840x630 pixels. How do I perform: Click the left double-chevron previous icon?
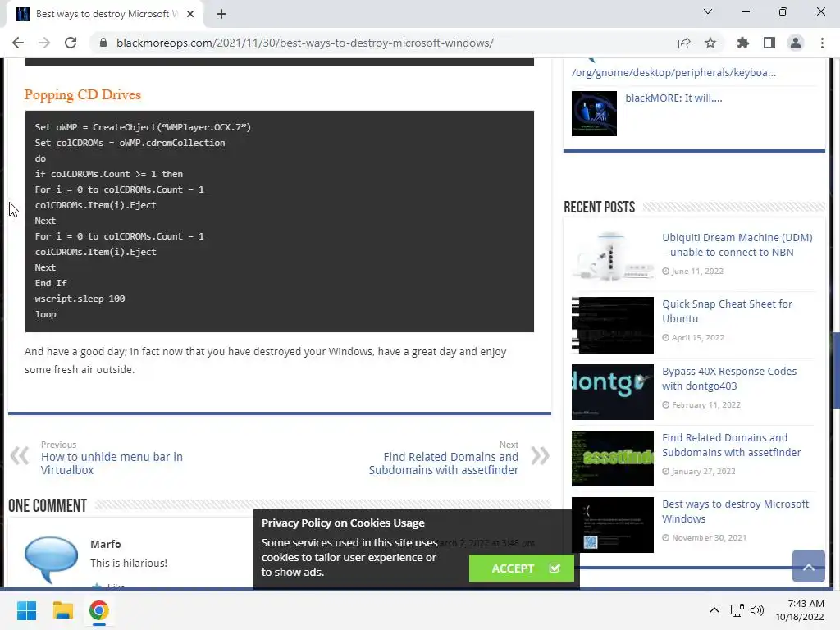[x=20, y=456]
